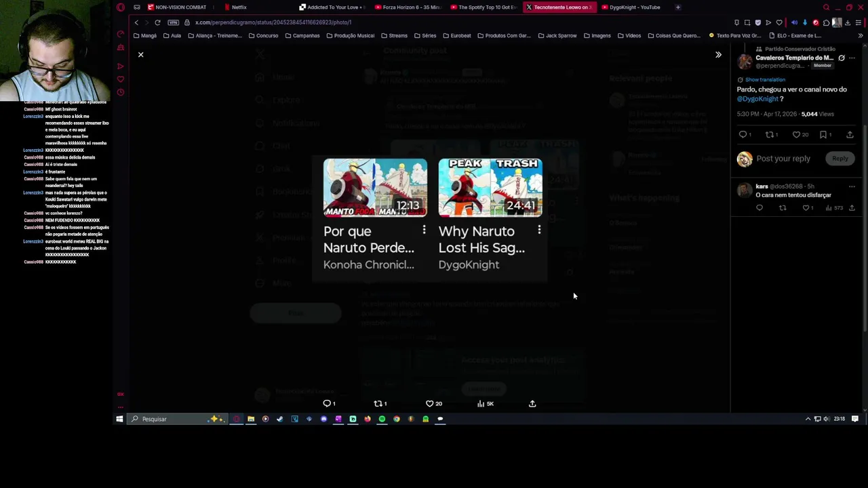Open File Explorer from taskbar
The height and width of the screenshot is (488, 868).
click(x=251, y=419)
